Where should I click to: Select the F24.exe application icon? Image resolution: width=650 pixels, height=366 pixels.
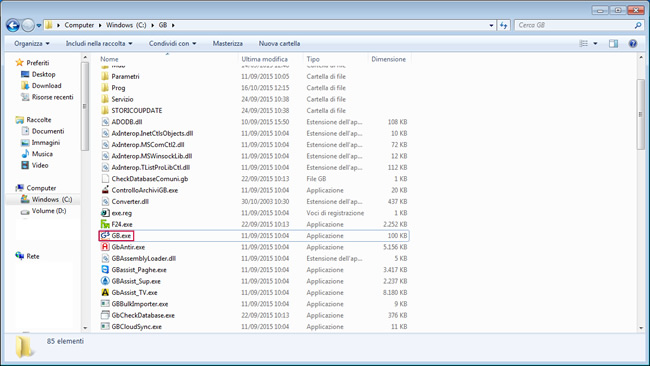click(105, 224)
